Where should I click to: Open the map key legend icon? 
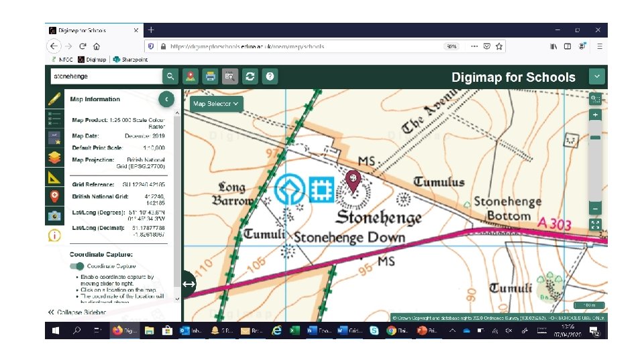(x=54, y=119)
